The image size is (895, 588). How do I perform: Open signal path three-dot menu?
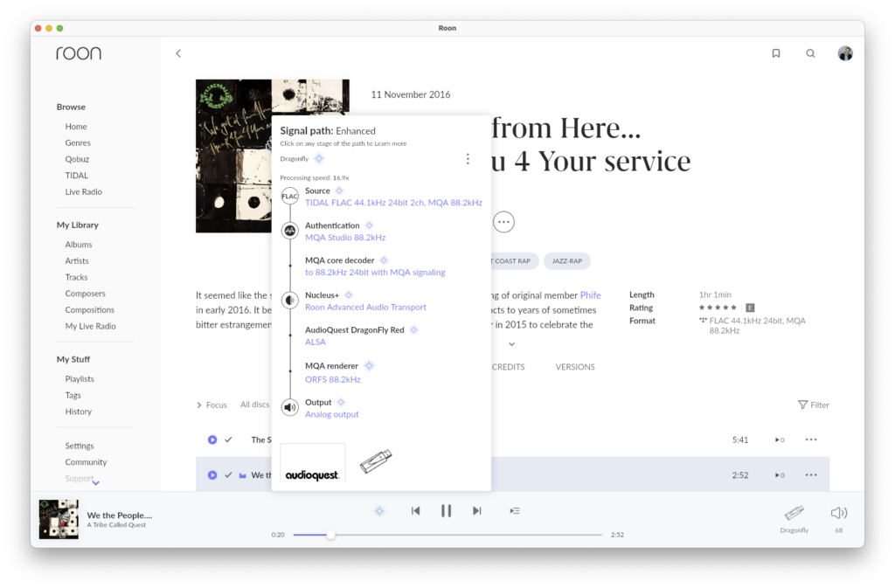[x=468, y=158]
